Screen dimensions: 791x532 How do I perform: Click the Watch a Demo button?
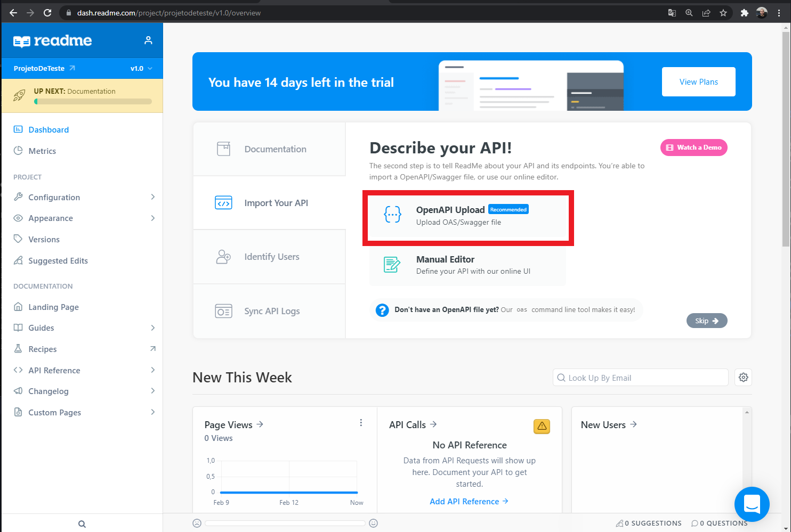[x=694, y=148]
